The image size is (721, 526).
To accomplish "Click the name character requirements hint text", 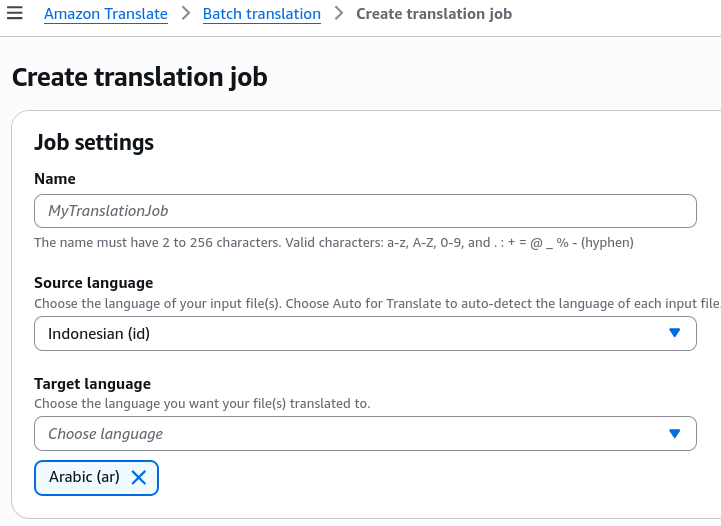I will 334,242.
